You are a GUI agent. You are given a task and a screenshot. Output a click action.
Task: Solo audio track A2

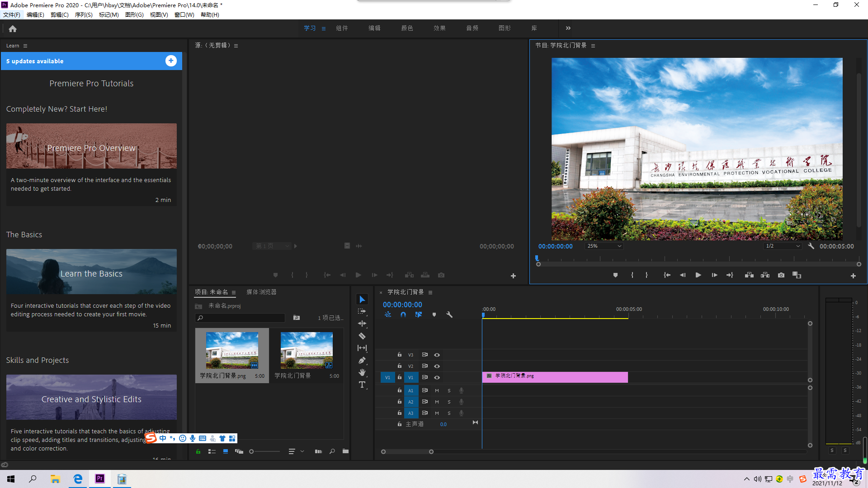[x=449, y=402]
